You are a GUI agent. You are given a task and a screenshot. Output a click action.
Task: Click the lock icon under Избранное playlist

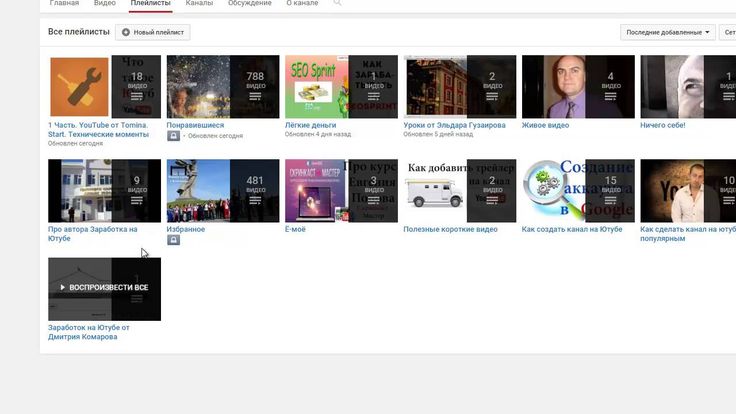[x=173, y=240]
